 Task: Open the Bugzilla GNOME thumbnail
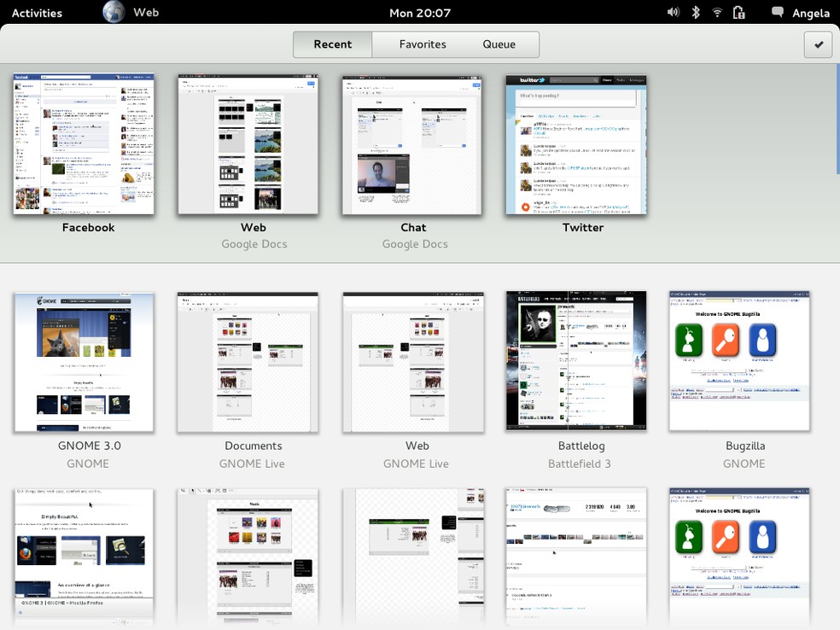(x=739, y=361)
